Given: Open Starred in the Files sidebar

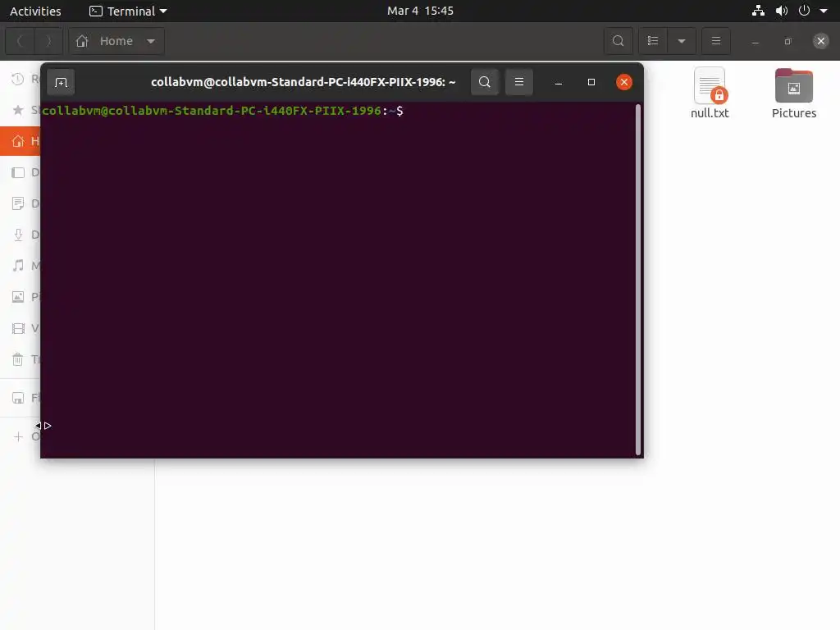Looking at the screenshot, I should click(21, 110).
